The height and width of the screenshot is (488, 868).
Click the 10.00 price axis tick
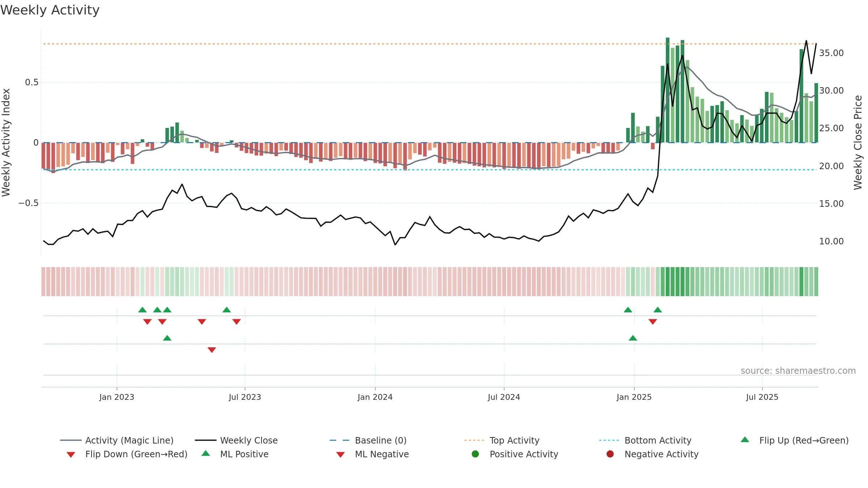(831, 241)
